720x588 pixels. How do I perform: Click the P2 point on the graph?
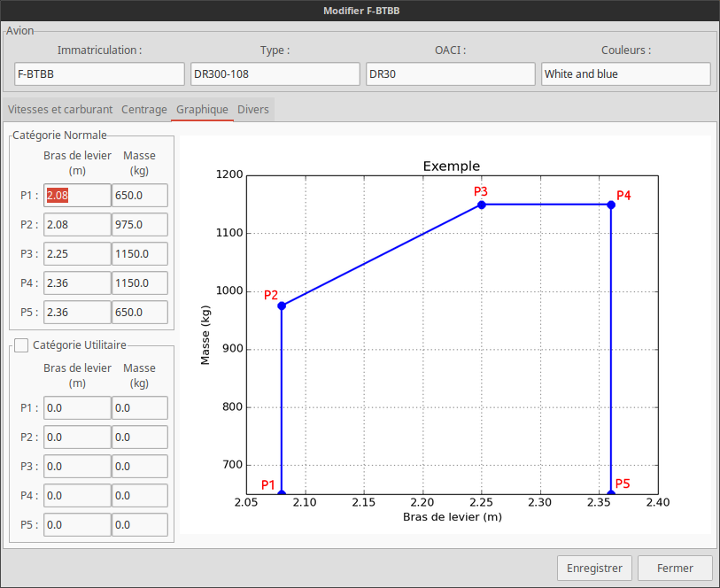(282, 306)
